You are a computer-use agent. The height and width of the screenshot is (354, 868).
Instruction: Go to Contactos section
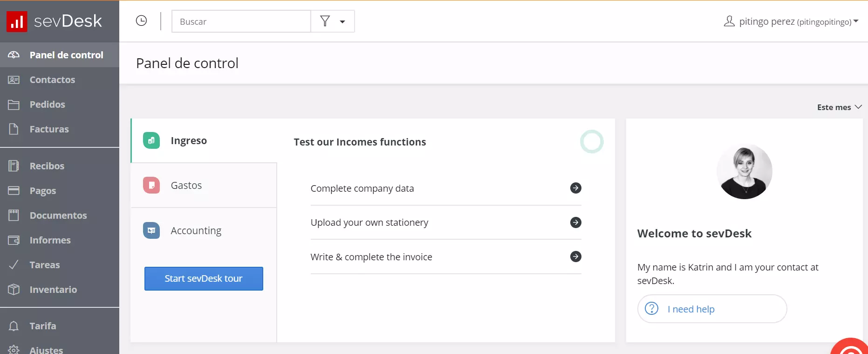click(60, 80)
